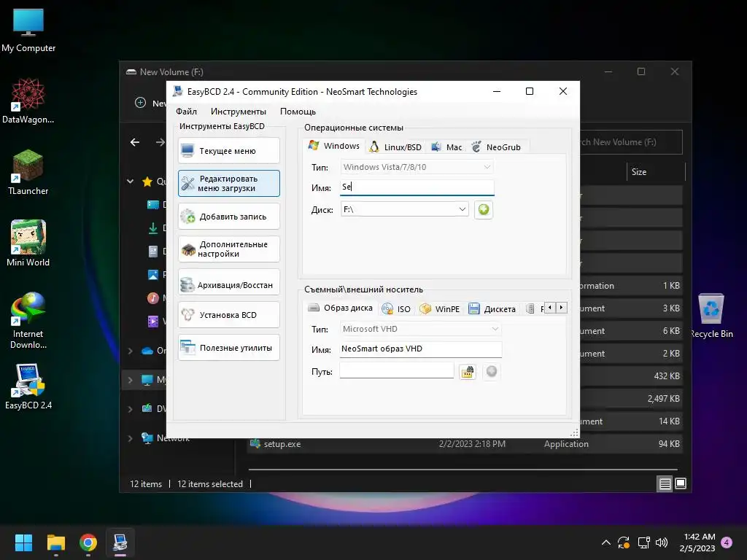The height and width of the screenshot is (560, 747).
Task: Click the browse path binoculars icon
Action: click(x=468, y=371)
